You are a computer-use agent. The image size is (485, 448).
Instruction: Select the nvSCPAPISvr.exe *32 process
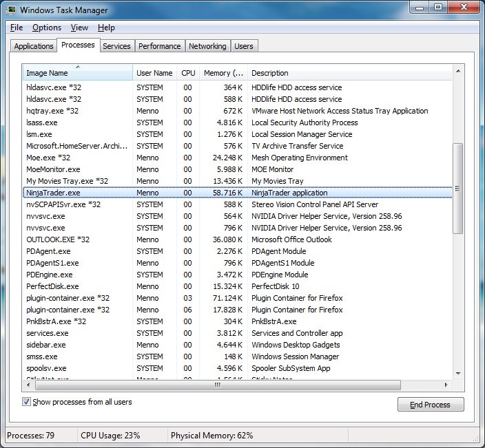click(238, 204)
